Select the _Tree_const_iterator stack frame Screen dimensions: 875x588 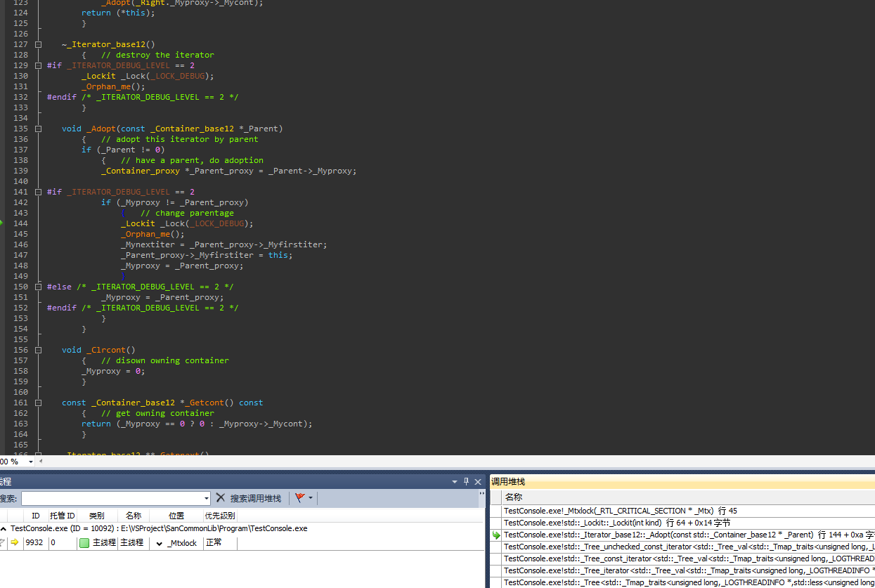(x=689, y=558)
